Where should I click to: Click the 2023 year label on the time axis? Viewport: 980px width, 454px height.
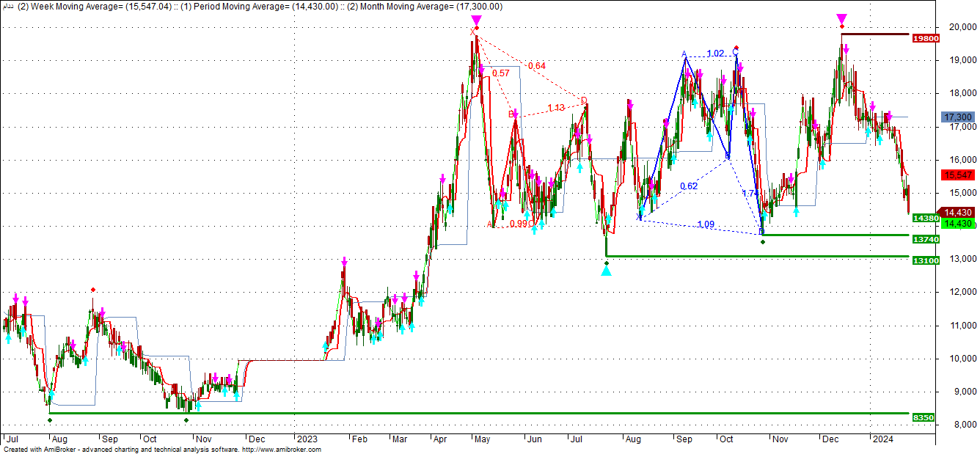point(307,439)
